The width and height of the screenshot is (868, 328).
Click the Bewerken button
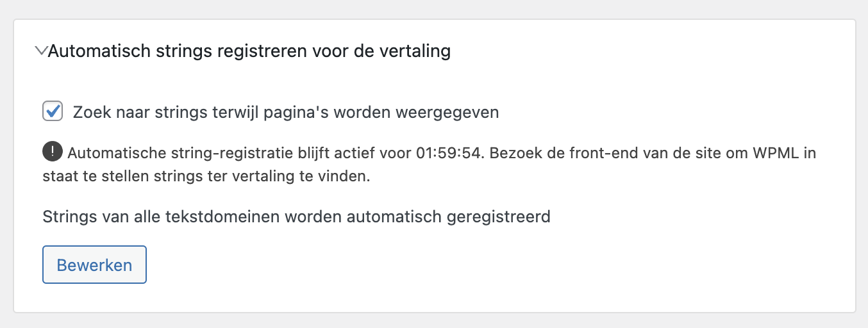coord(94,265)
